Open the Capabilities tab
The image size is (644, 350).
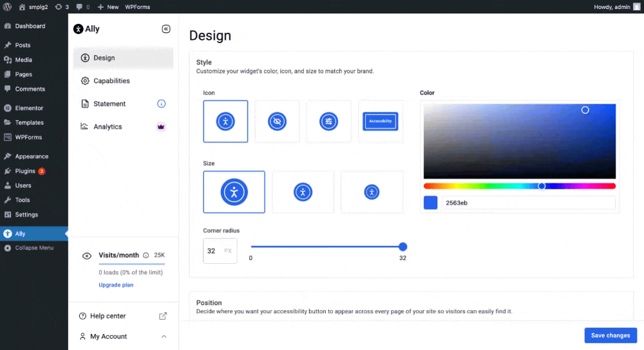click(111, 81)
